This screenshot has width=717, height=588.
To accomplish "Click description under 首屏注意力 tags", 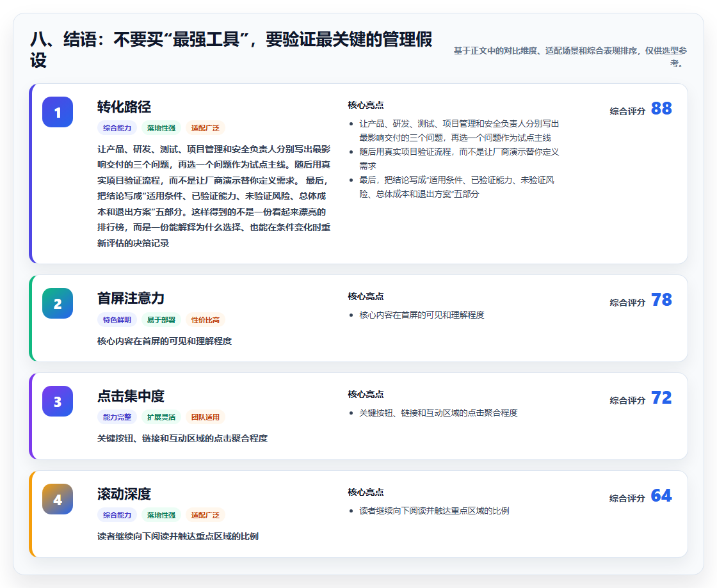I will 165,341.
